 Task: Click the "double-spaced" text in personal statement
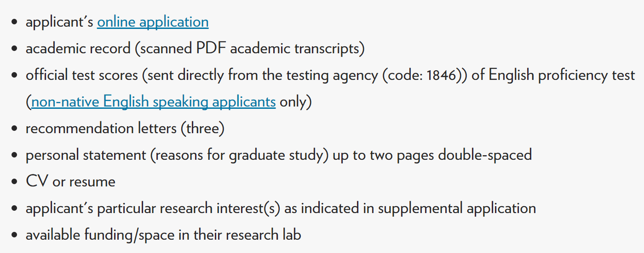(x=485, y=155)
